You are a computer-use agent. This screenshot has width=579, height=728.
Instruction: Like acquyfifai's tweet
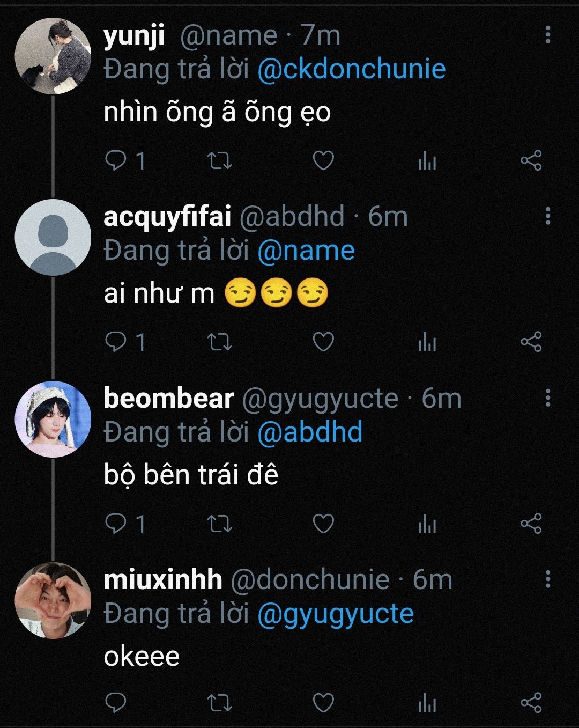(323, 342)
